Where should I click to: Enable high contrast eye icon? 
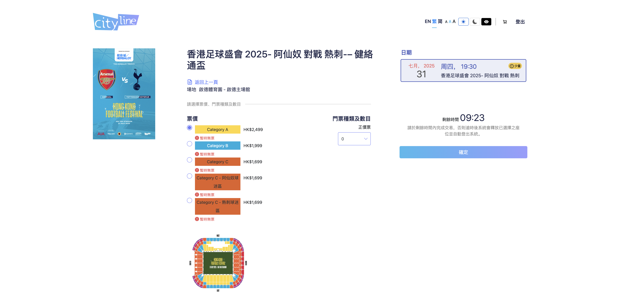486,22
